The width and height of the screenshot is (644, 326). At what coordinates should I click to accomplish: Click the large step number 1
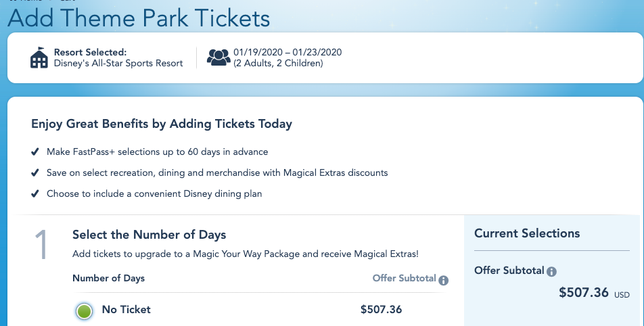point(41,244)
